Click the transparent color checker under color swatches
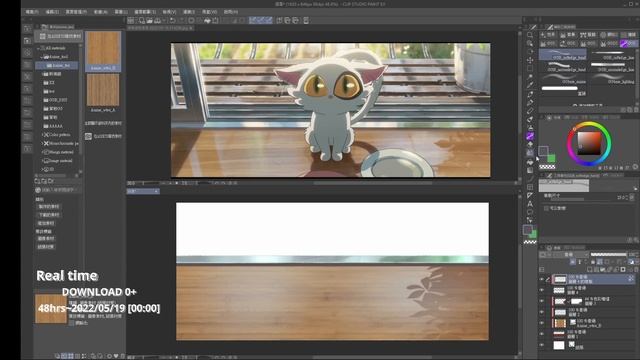Viewport: 640px width, 360px height. pos(547,167)
